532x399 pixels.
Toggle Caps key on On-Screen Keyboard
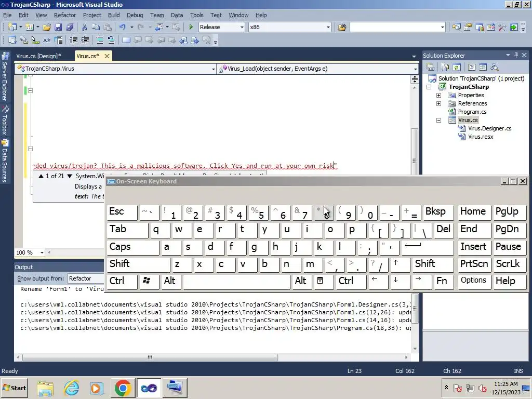point(132,247)
